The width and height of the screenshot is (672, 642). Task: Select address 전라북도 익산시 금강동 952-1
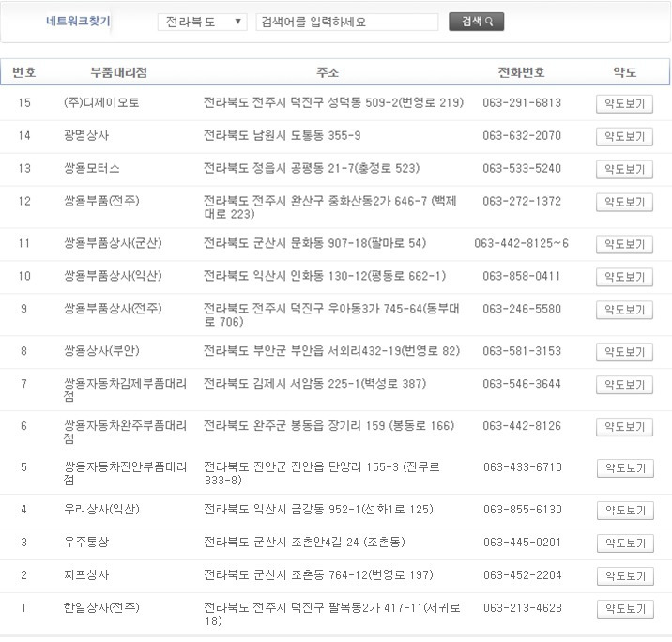[318, 510]
